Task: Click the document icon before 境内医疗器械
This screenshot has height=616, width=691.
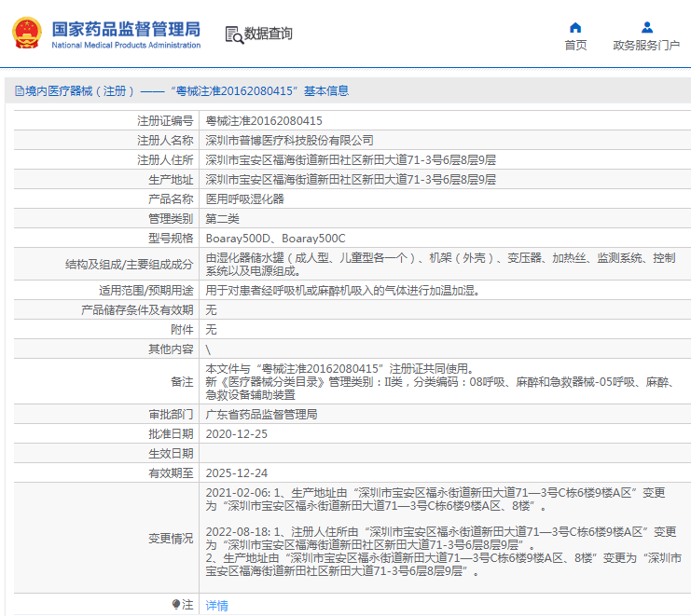Action: [19, 91]
